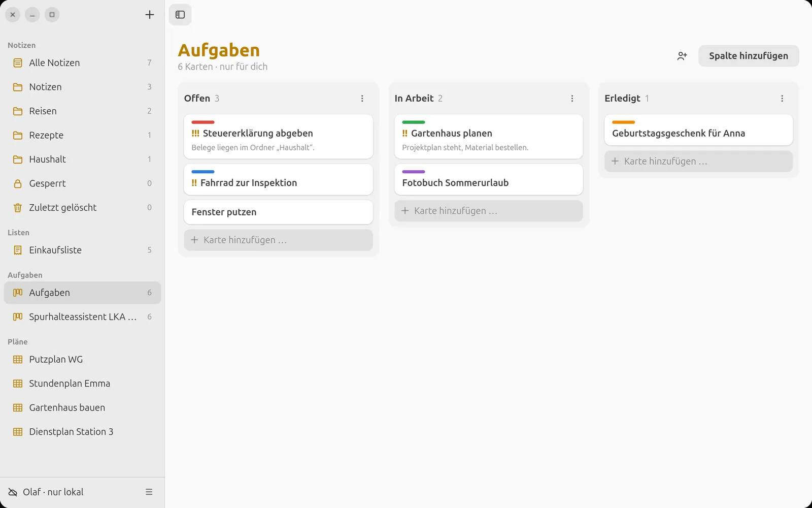Open the Rezepte folder
812x508 pixels.
[x=82, y=135]
